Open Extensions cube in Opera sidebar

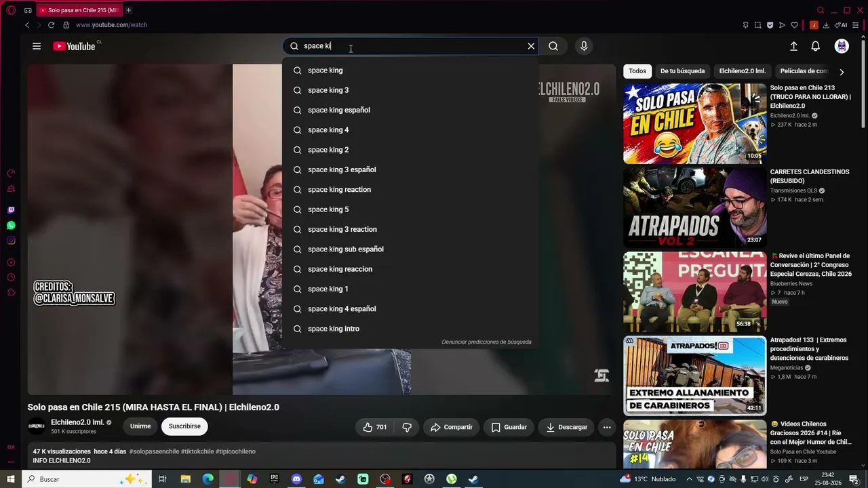tap(11, 292)
